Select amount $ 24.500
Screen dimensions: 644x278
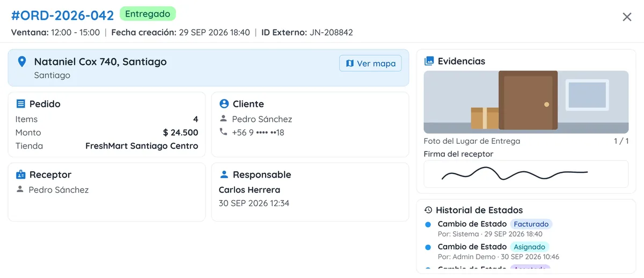click(x=180, y=133)
